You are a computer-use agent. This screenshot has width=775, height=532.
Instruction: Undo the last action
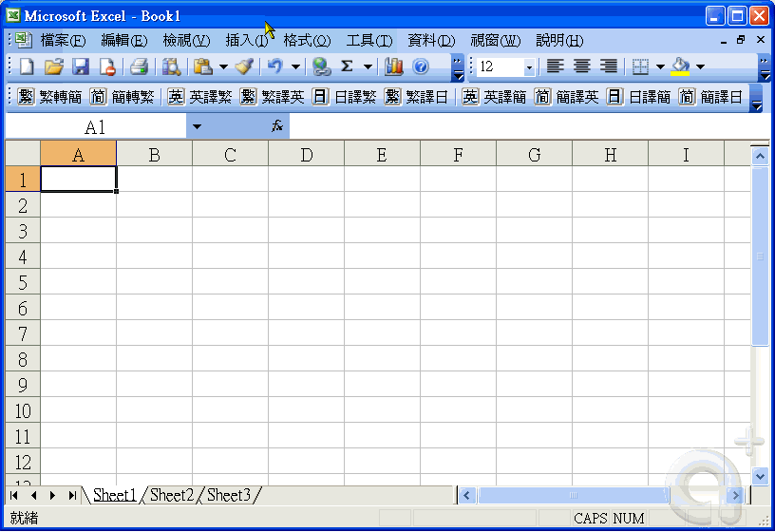(x=275, y=66)
